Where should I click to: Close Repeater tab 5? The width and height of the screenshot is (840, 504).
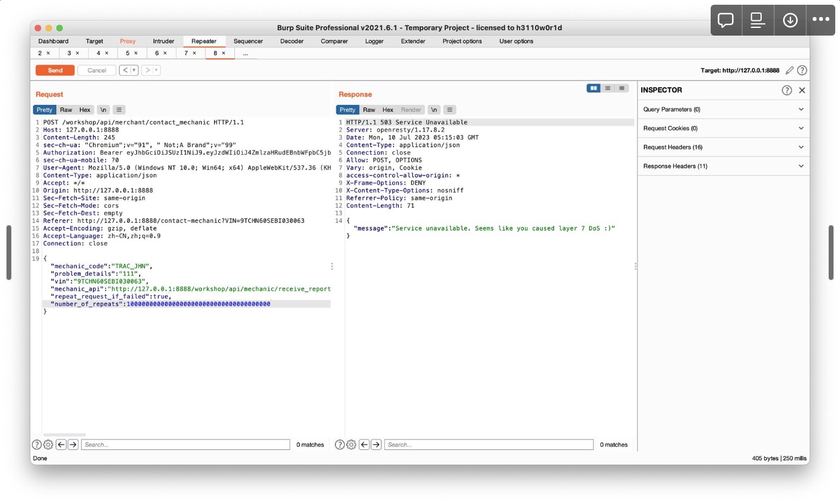tap(136, 53)
